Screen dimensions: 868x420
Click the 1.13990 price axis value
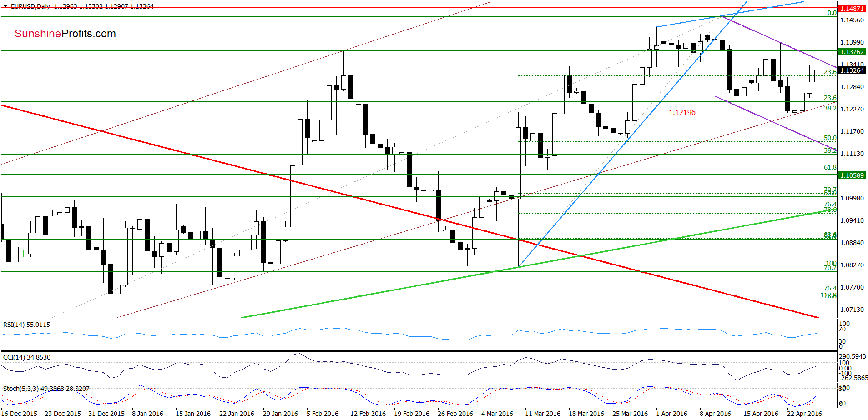pyautogui.click(x=852, y=42)
